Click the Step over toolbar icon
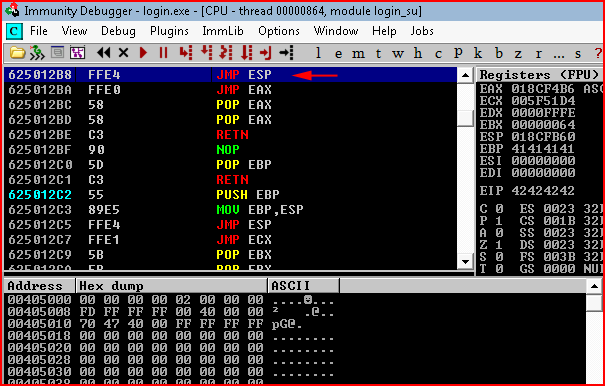 coord(206,52)
